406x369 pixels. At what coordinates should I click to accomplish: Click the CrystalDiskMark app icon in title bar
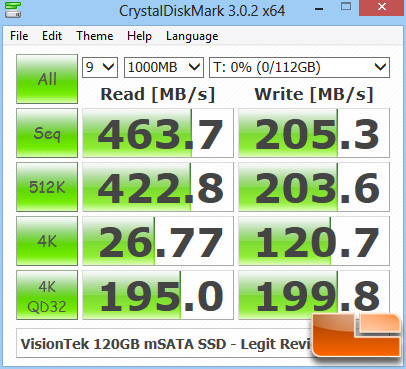click(x=13, y=10)
